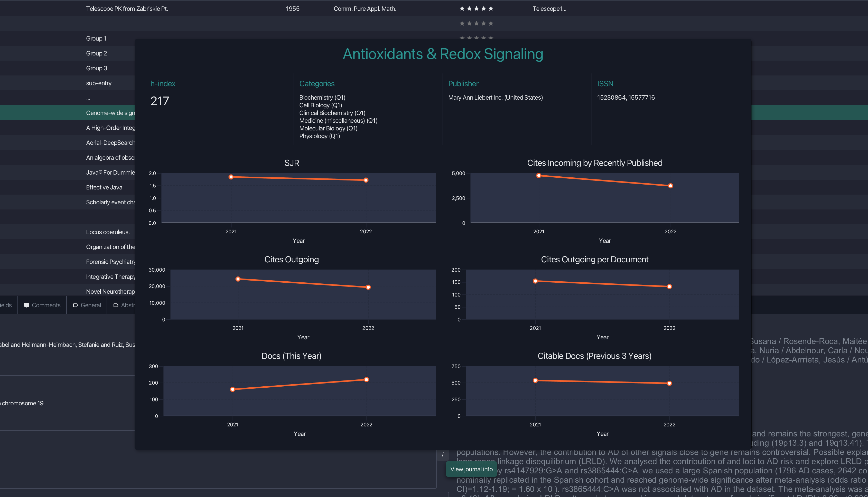Click third star in the empty second row
Image resolution: width=868 pixels, height=497 pixels.
(476, 24)
